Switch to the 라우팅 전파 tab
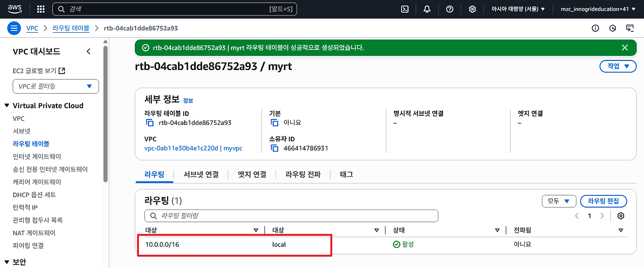Image resolution: width=644 pixels, height=268 pixels. (x=303, y=174)
